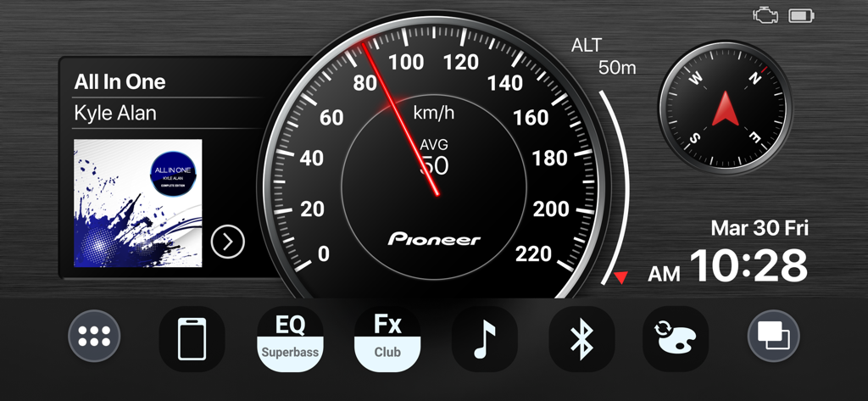Open Fx Club effect selector
Viewport: 868px width, 401px height.
387,339
